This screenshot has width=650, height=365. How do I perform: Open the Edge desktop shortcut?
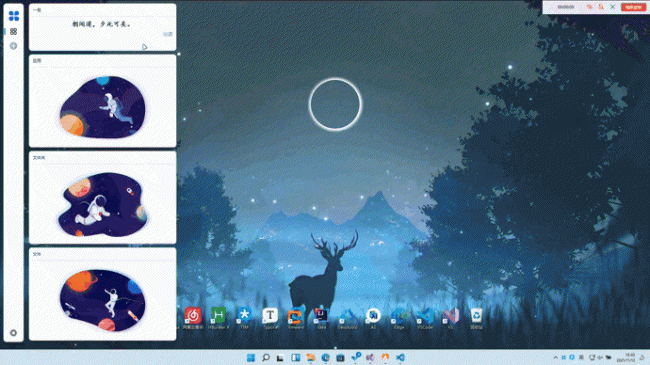[399, 319]
